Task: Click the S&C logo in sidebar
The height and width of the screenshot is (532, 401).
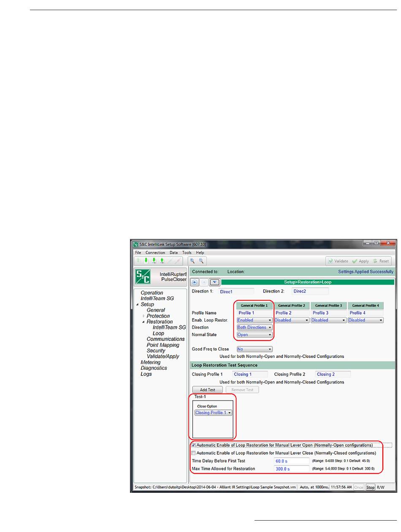Action: (143, 277)
